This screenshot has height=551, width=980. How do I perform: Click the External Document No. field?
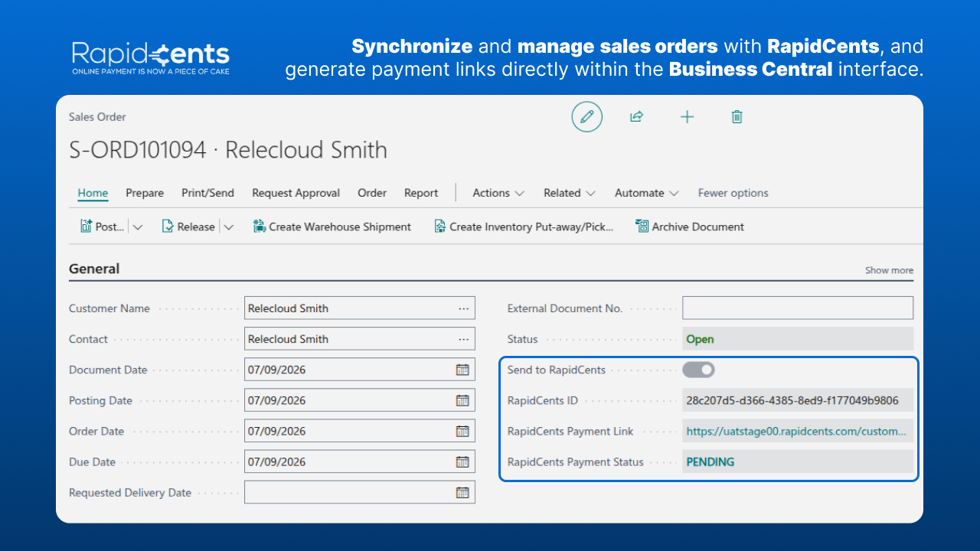pos(798,308)
